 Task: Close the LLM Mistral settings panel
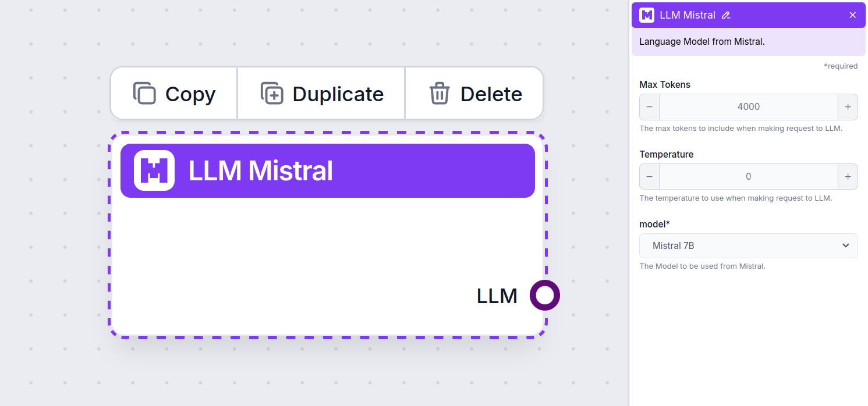[x=852, y=15]
